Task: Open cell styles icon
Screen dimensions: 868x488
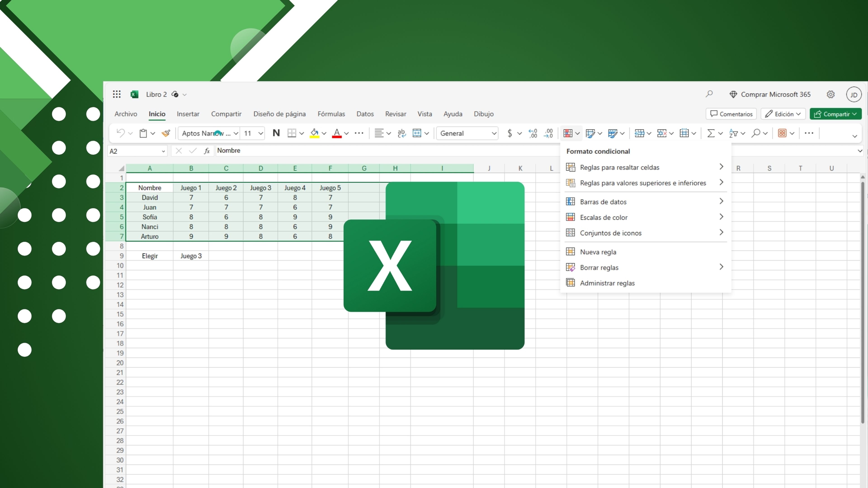Action: point(613,133)
